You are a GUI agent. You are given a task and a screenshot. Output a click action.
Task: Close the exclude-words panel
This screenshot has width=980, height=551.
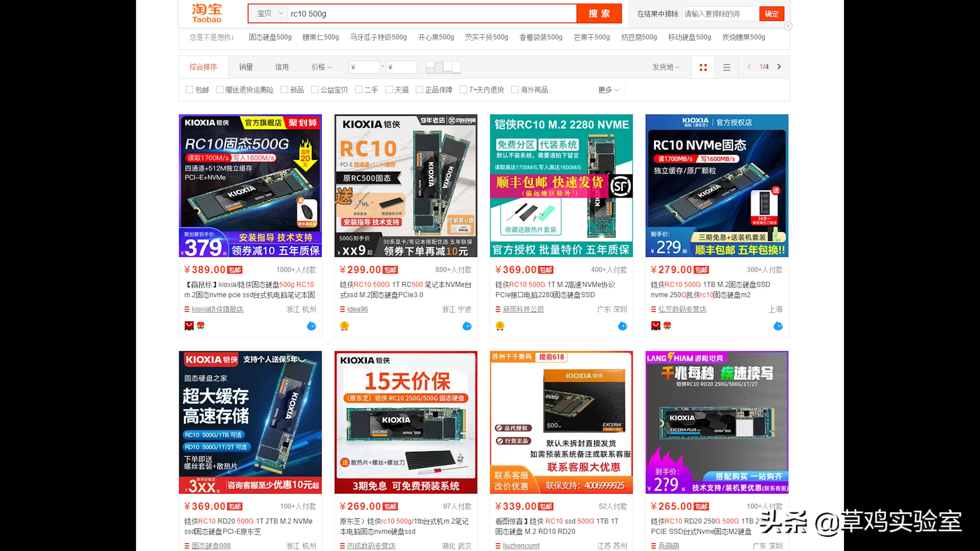pos(788,26)
